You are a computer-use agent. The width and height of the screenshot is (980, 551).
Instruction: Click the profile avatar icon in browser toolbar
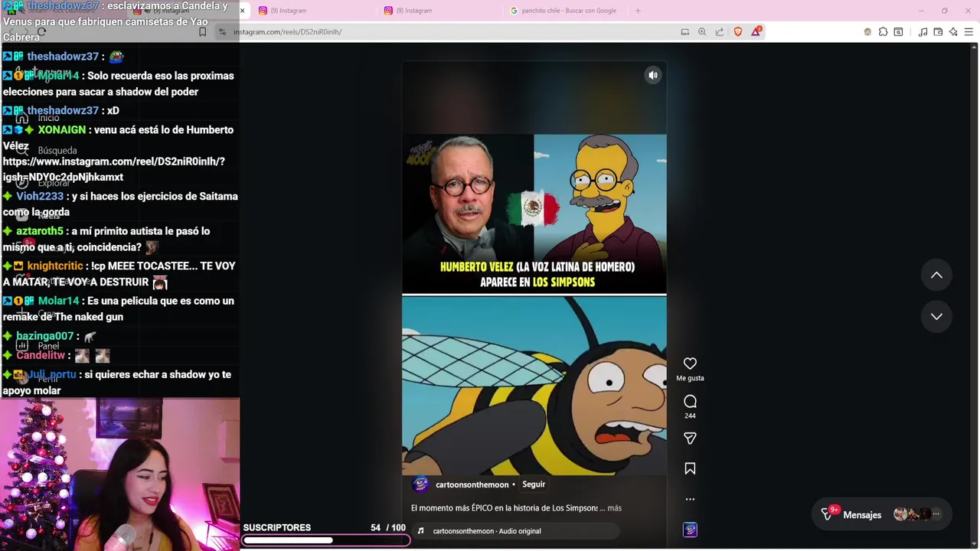(867, 32)
